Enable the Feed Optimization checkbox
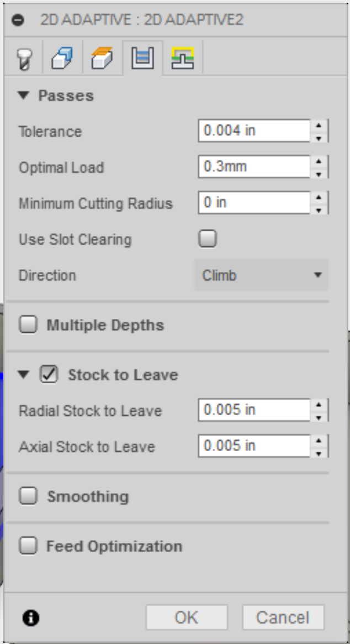The image size is (350, 644). coord(28,546)
